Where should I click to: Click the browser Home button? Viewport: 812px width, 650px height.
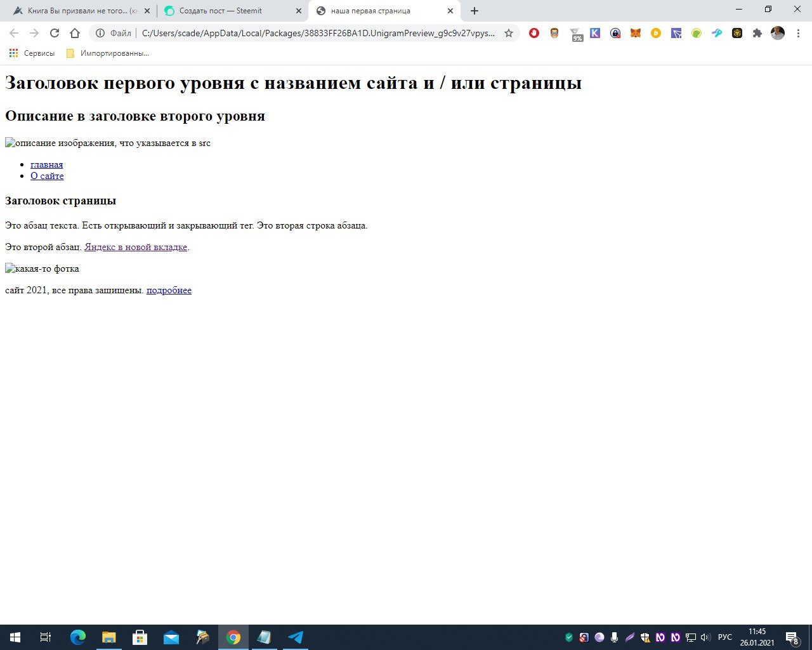(75, 33)
